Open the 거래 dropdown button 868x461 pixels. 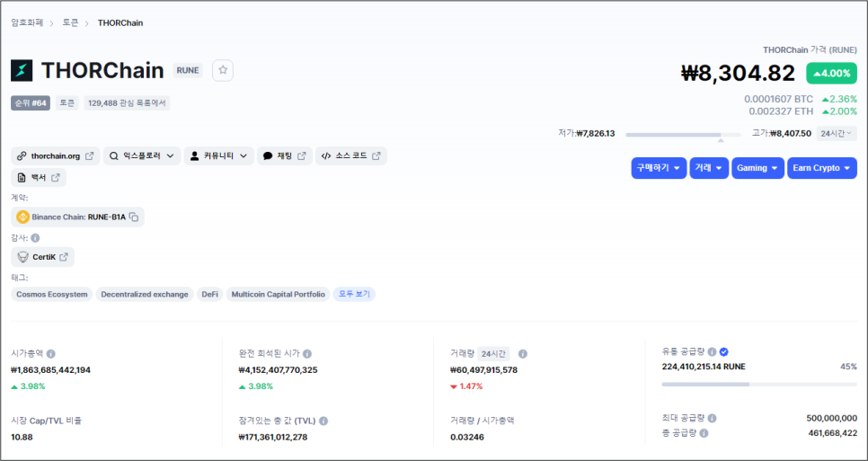click(x=709, y=168)
